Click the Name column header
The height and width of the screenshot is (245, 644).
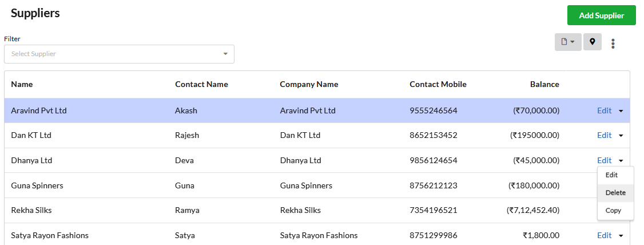tap(22, 84)
